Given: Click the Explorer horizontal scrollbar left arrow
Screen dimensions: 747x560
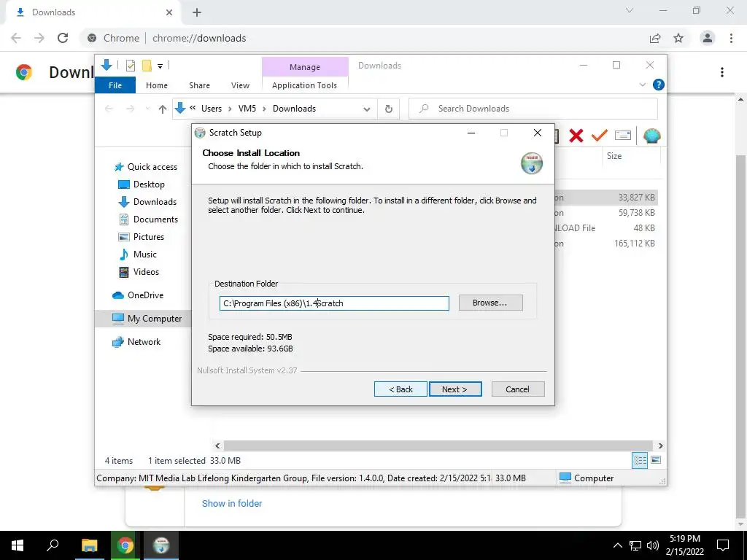Looking at the screenshot, I should (x=217, y=446).
